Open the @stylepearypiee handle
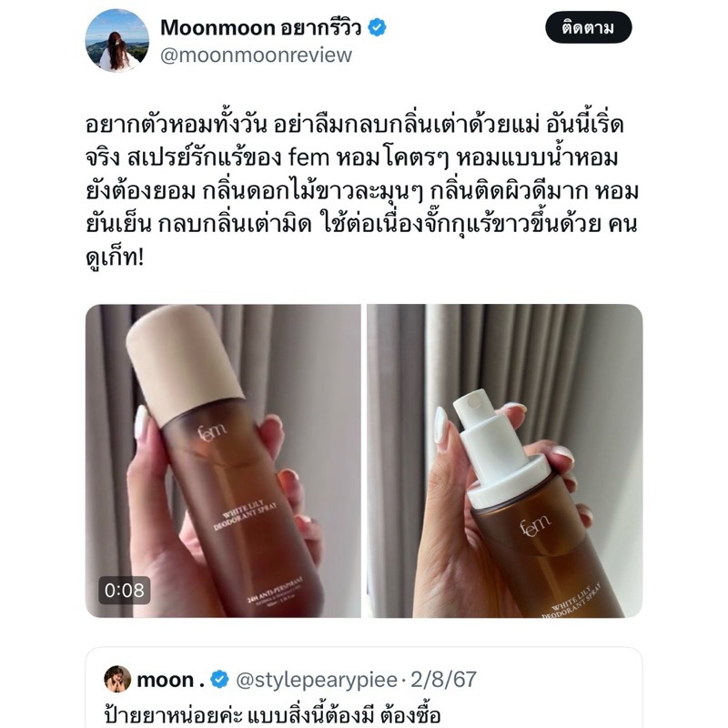 coord(317,680)
